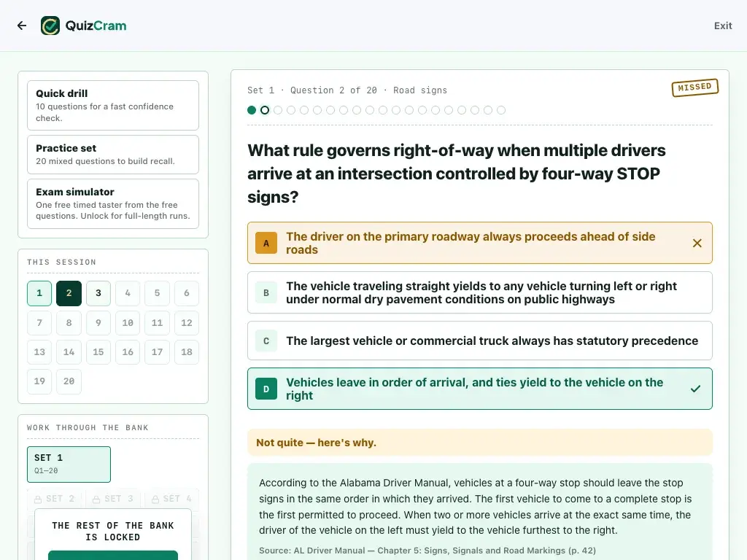Screen dimensions: 747x560
Task: Choose answer C about largest vehicle
Action: 480,341
